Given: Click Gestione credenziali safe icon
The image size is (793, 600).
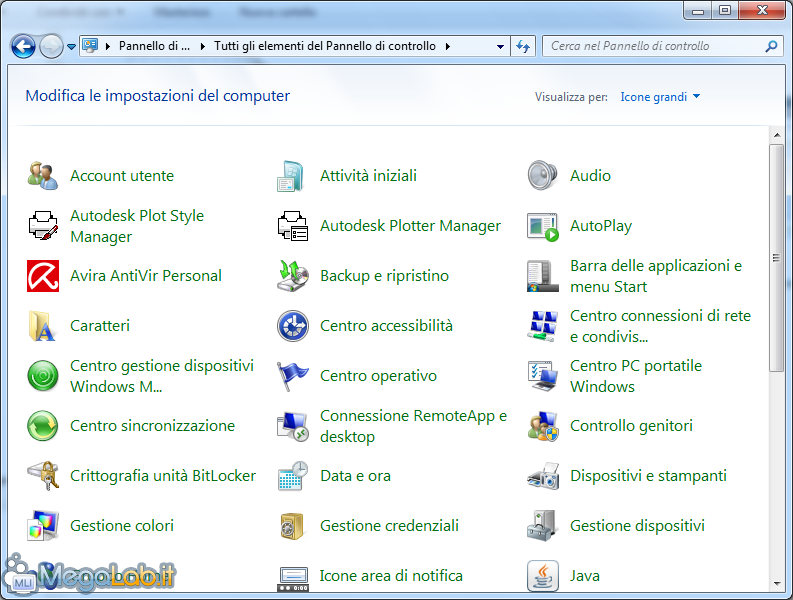Looking at the screenshot, I should [x=292, y=526].
